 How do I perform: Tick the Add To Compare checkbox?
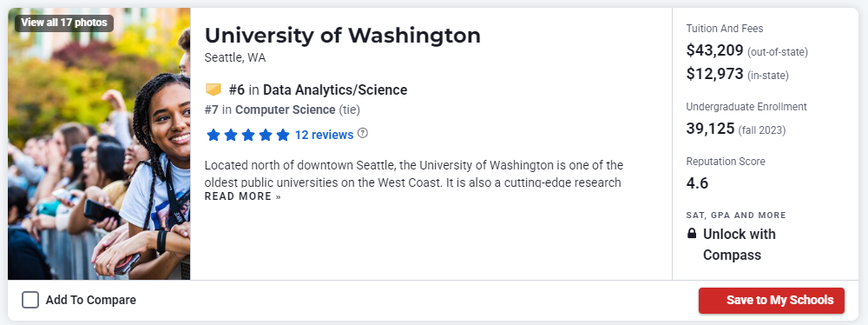(x=30, y=300)
